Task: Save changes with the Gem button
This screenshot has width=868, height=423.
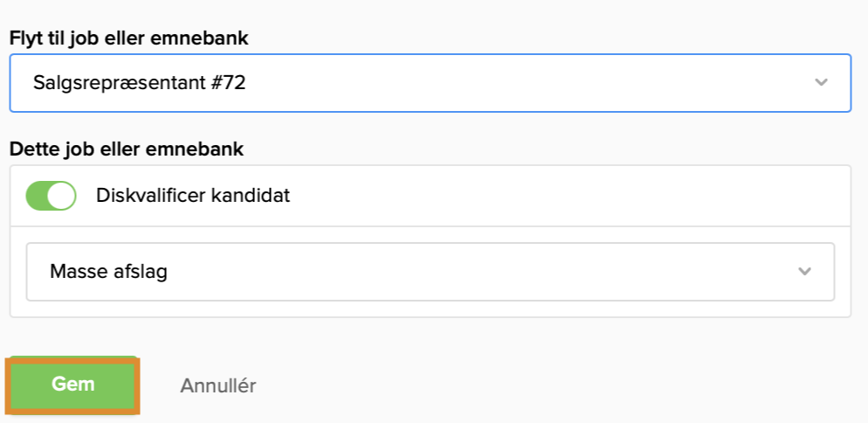Action: point(73,385)
